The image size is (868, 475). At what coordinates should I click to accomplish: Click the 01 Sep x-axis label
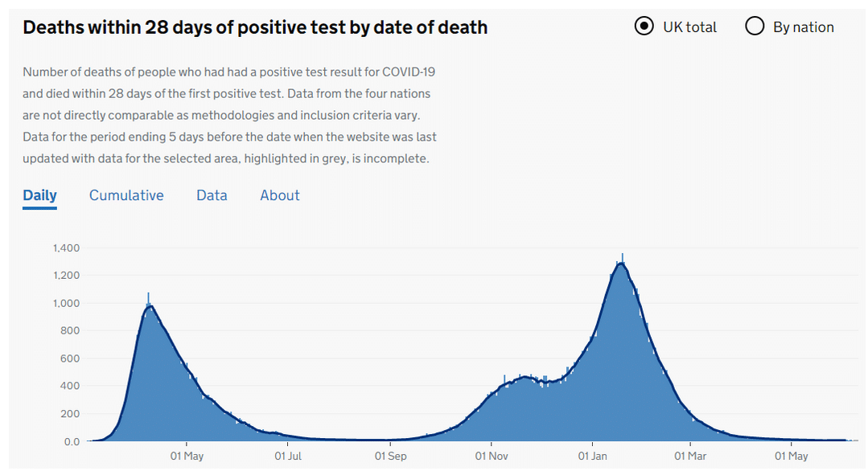(x=390, y=457)
